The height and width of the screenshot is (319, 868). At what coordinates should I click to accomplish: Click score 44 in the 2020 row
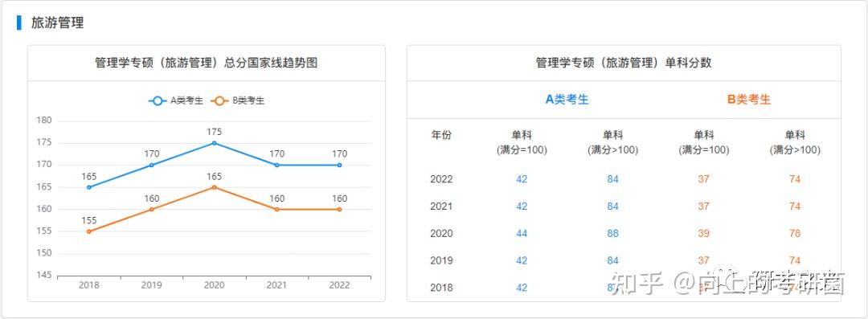522,234
